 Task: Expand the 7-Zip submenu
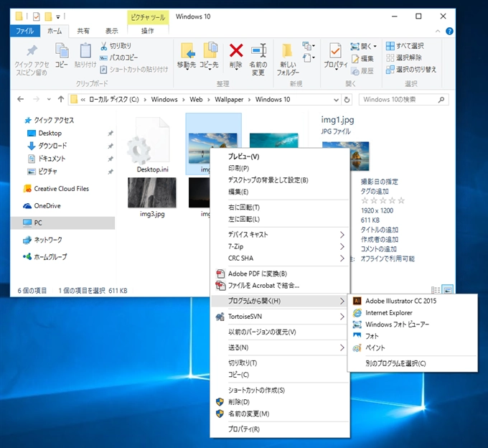pyautogui.click(x=280, y=246)
